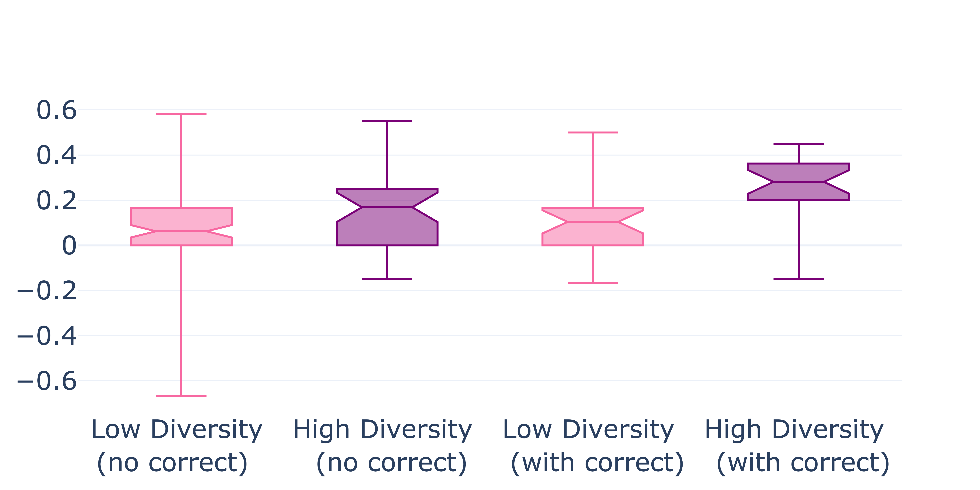Click upper whisker cap of Low Diversity (no correct)
980x490 pixels.
[181, 113]
